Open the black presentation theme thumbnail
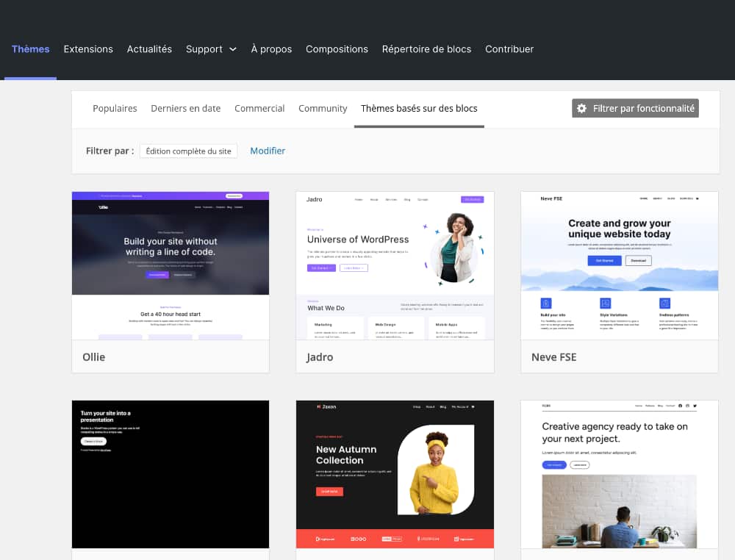Image resolution: width=735 pixels, height=560 pixels. pyautogui.click(x=171, y=474)
